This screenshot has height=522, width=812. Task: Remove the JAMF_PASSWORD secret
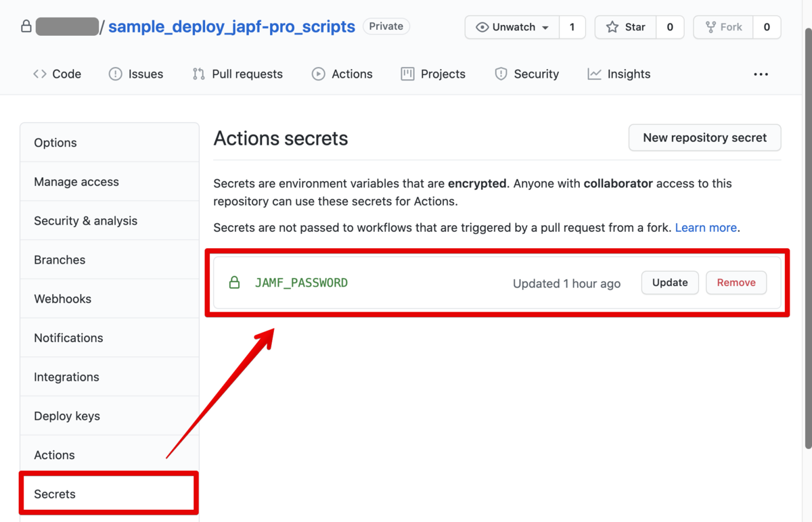pos(736,283)
